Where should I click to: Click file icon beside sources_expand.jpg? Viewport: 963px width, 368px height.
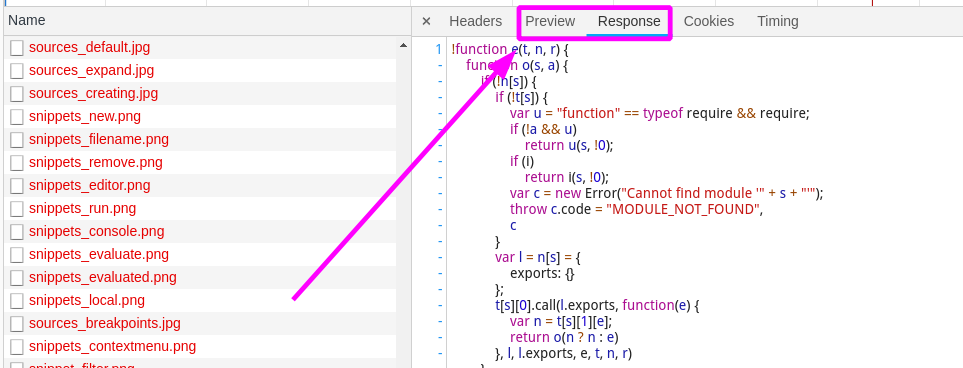(x=17, y=71)
